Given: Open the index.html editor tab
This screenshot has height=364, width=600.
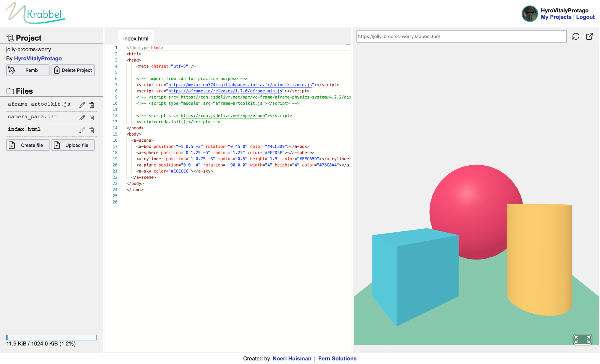Looking at the screenshot, I should pyautogui.click(x=136, y=38).
